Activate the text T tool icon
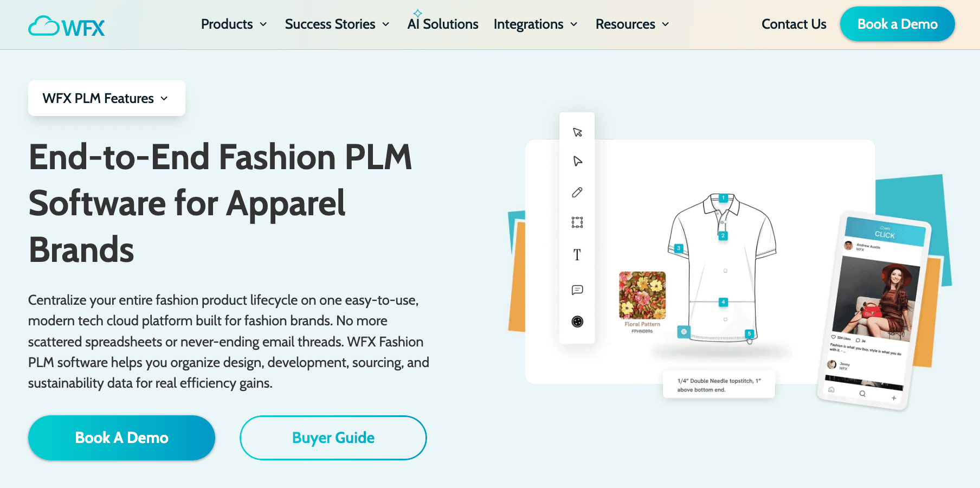 (577, 255)
